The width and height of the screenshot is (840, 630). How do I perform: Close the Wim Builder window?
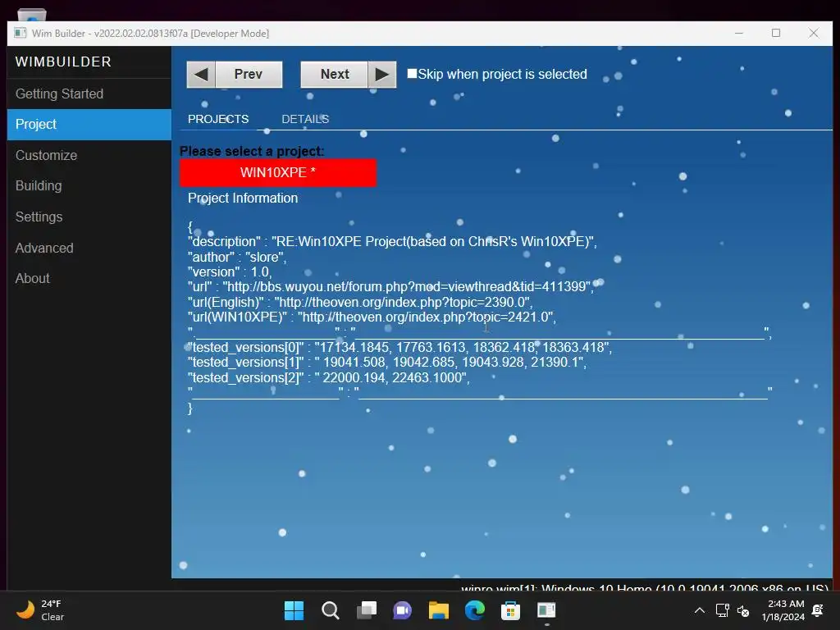click(x=814, y=33)
